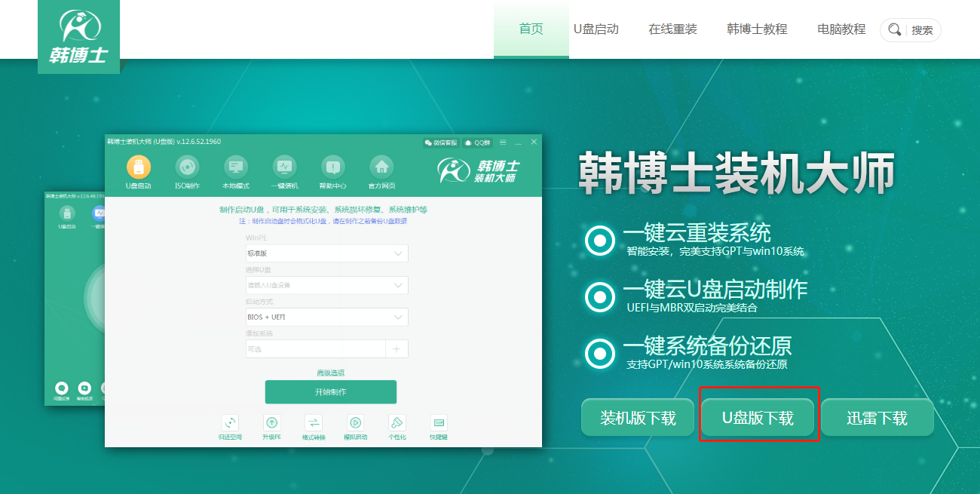
Task: Open the 个性化 settings
Action: tap(397, 426)
